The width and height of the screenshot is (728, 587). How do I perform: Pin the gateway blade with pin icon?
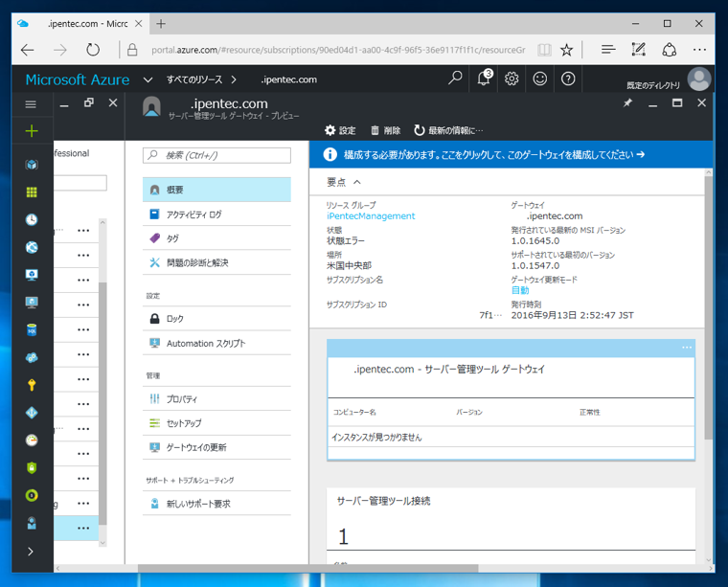627,103
